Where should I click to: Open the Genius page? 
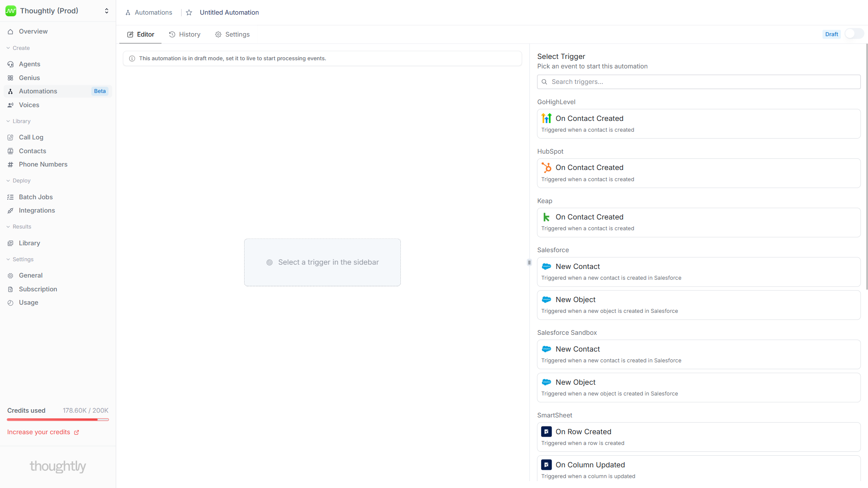point(29,78)
